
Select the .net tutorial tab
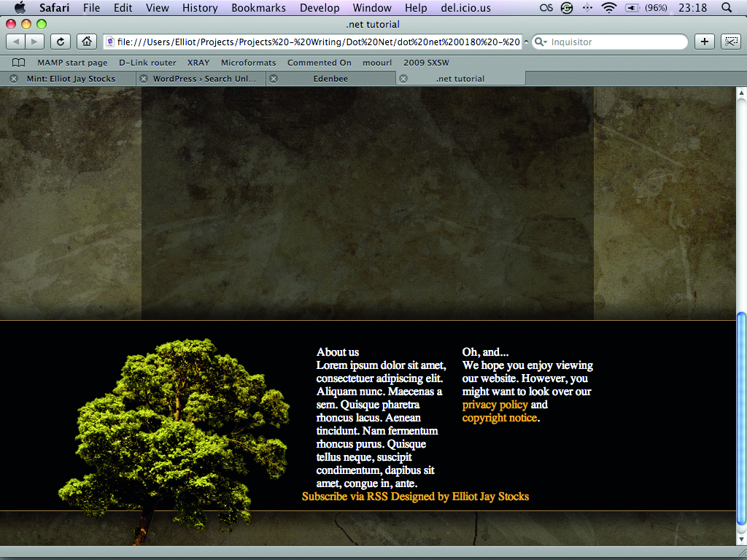tap(460, 79)
